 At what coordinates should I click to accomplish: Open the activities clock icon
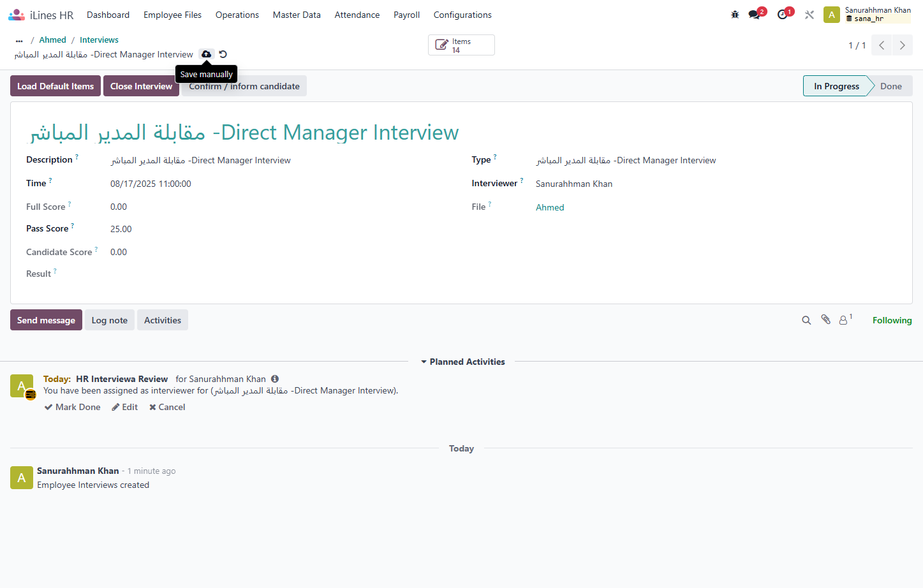[783, 15]
